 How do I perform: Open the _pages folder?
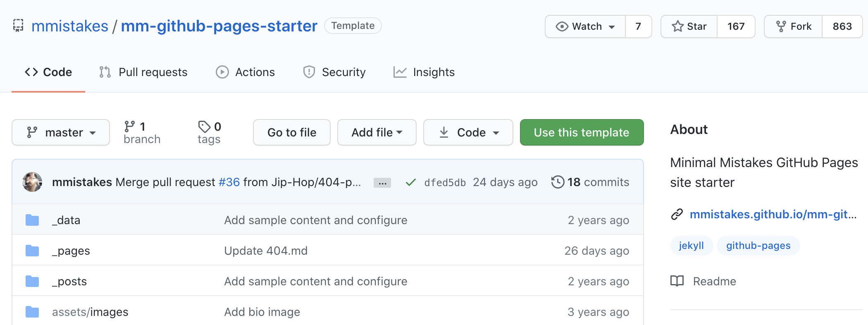pos(71,251)
